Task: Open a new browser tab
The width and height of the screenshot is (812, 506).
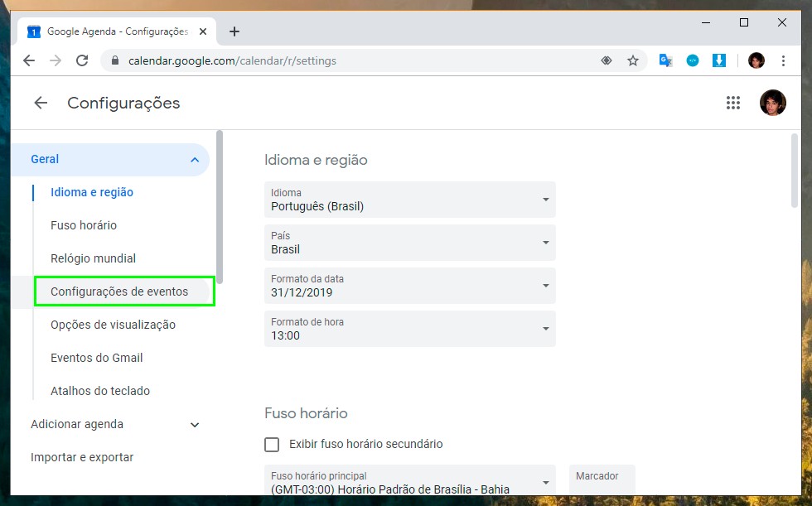Action: click(x=234, y=31)
